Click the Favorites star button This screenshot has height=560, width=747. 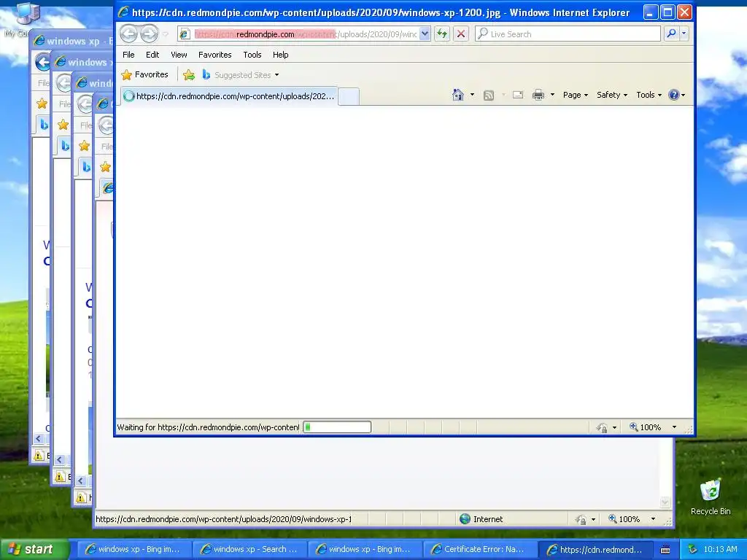[145, 75]
